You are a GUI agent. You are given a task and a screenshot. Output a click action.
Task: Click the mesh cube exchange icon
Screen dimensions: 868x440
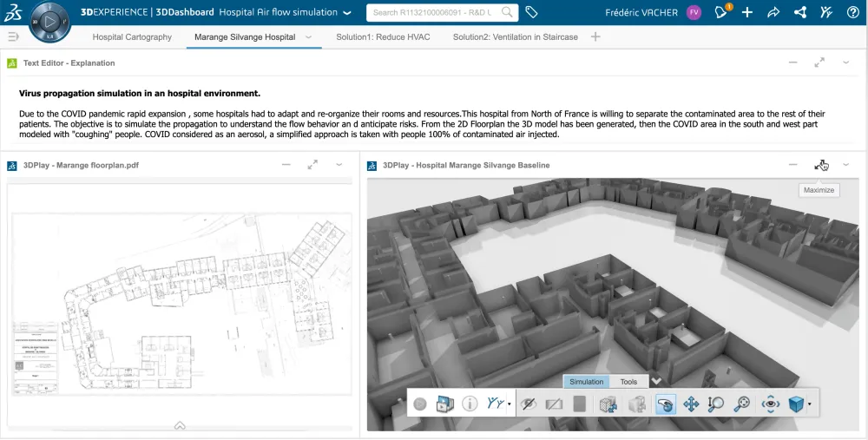[609, 404]
